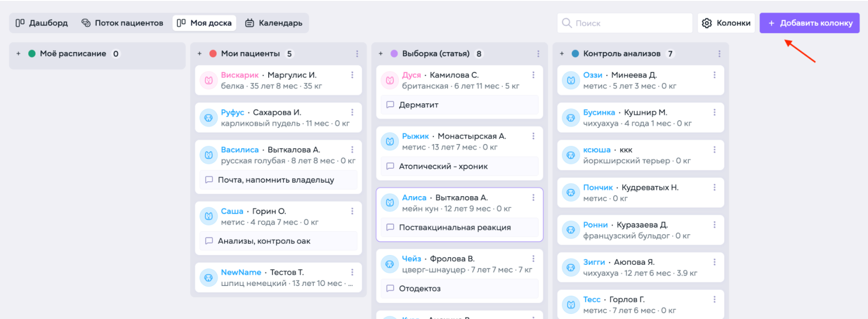868x319 pixels.
Task: Open the Пончик patient link
Action: (x=598, y=187)
